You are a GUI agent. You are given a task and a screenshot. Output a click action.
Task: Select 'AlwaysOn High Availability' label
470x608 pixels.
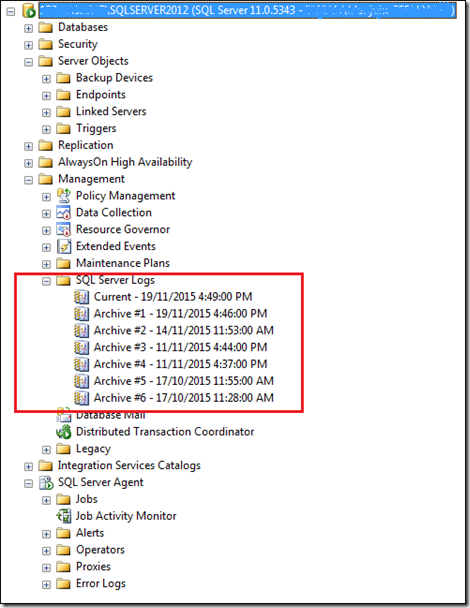pyautogui.click(x=125, y=162)
